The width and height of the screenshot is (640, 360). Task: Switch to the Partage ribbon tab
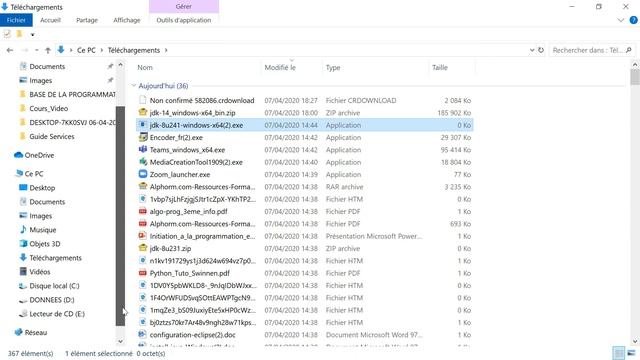87,20
